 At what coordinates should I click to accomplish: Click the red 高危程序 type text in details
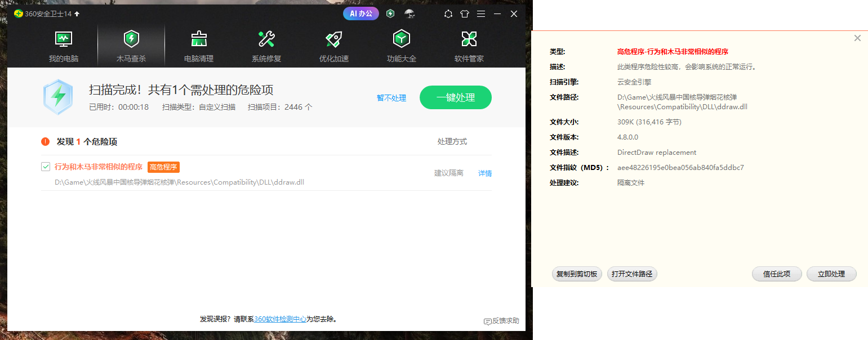pyautogui.click(x=673, y=52)
